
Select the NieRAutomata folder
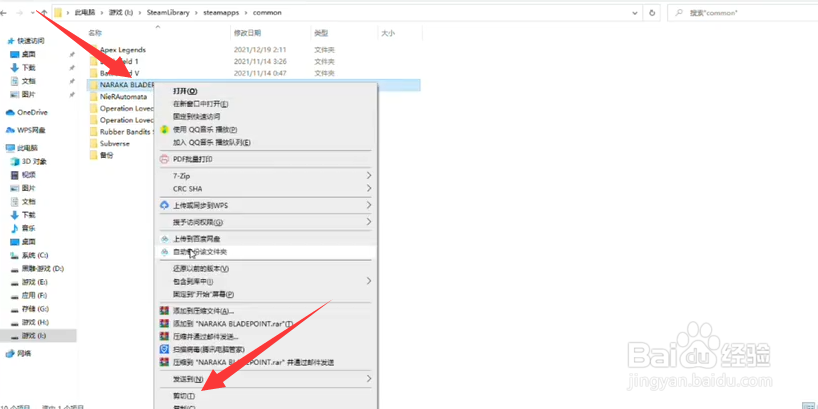[123, 97]
